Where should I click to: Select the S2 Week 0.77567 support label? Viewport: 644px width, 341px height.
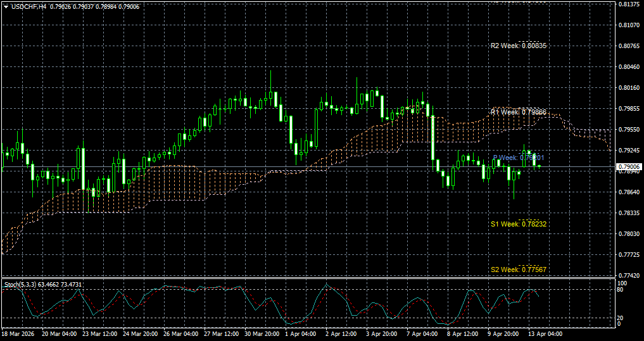pos(519,270)
